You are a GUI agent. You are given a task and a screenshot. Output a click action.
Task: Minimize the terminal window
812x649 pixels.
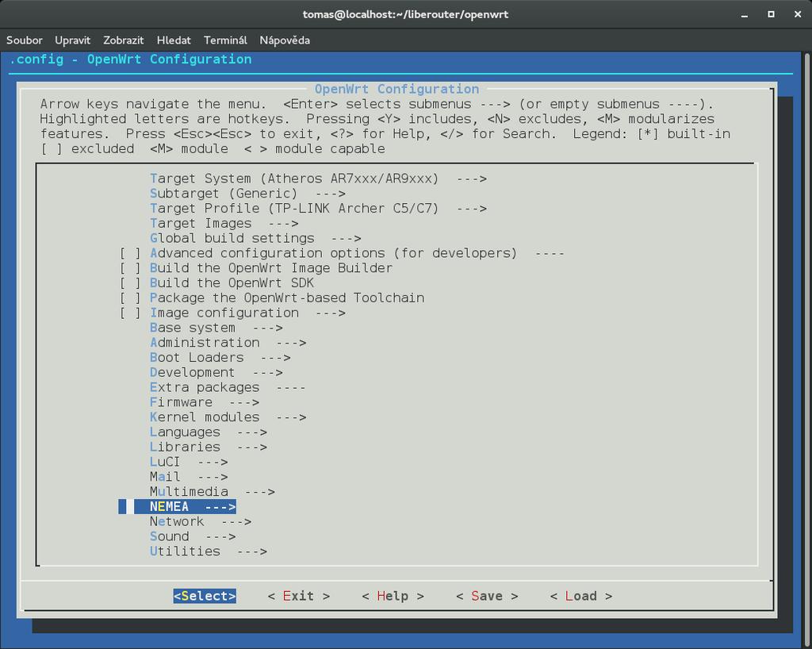click(x=744, y=15)
